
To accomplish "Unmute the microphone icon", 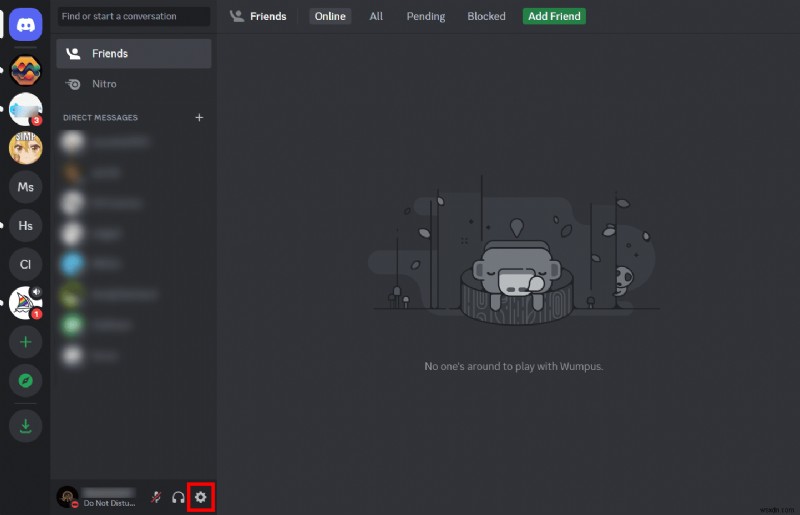I will pos(156,497).
